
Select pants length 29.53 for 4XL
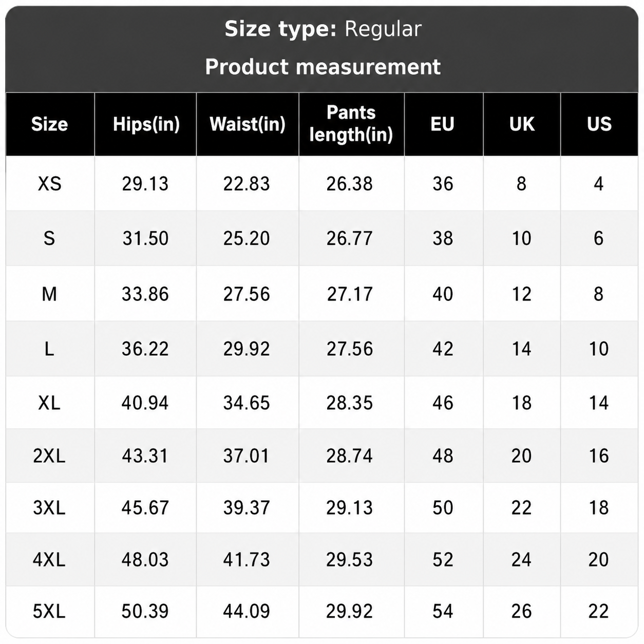pyautogui.click(x=350, y=559)
